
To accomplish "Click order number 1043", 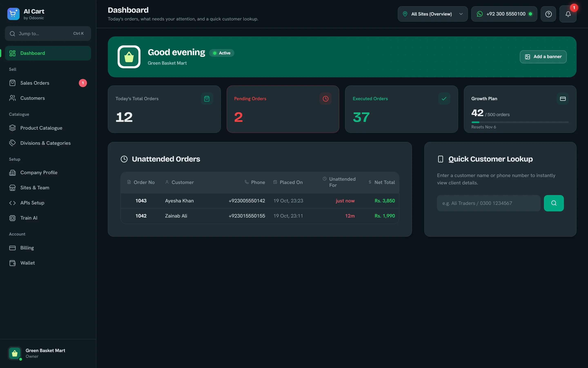I will 141,201.
